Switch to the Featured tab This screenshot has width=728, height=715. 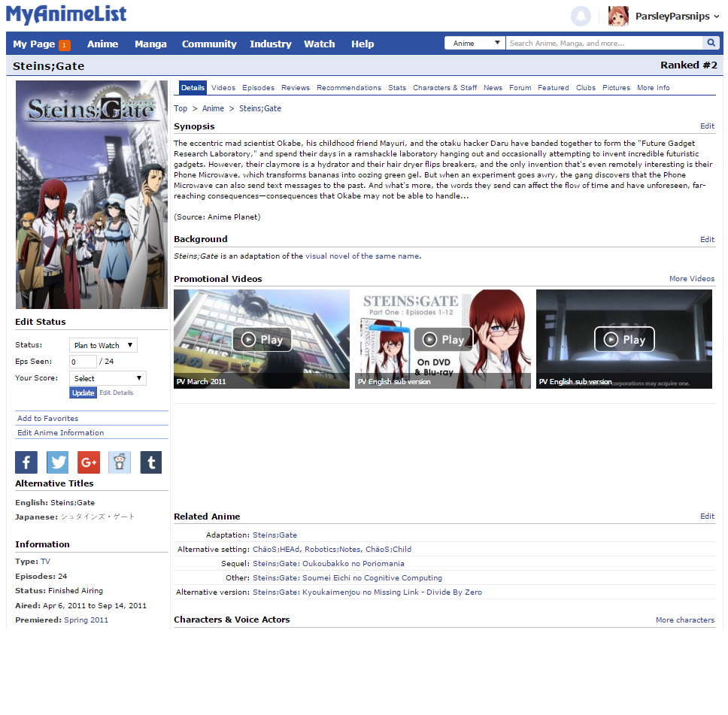pyautogui.click(x=553, y=88)
